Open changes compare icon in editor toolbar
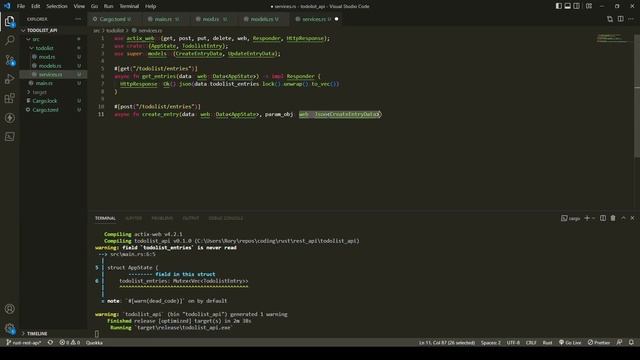The image size is (640, 360). [610, 19]
